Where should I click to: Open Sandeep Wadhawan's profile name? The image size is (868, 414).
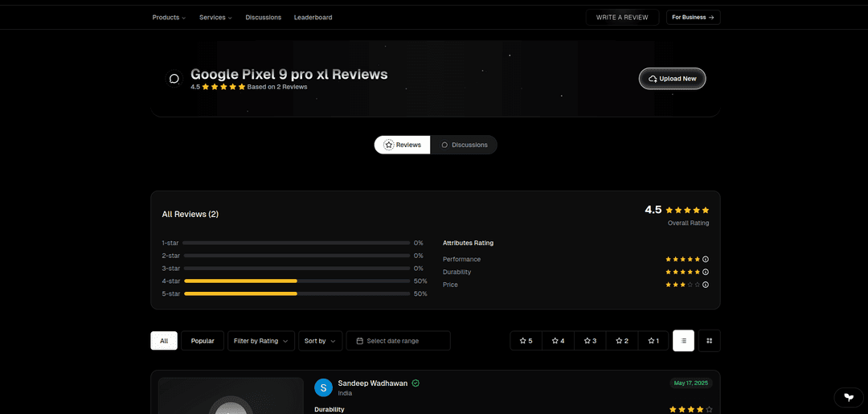click(x=373, y=383)
